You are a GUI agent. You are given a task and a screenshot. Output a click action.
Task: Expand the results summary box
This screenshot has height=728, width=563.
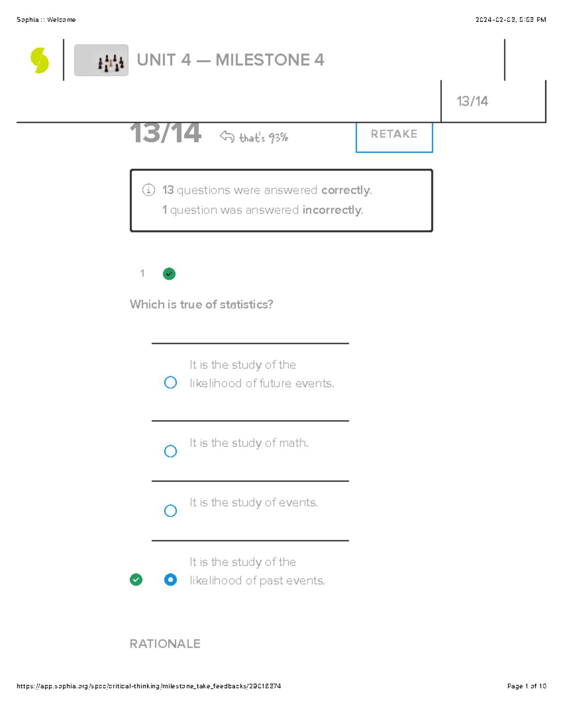click(281, 200)
